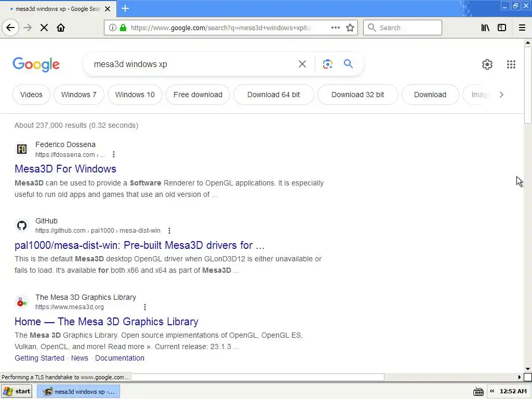This screenshot has height=399, width=532.
Task: Click the forward navigation arrow
Action: tap(28, 28)
